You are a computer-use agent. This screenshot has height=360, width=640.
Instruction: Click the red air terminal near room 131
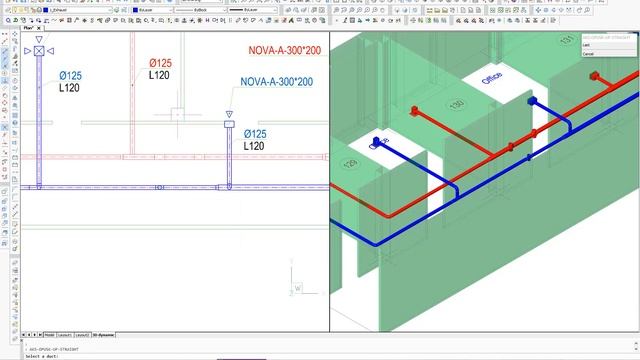point(594,76)
